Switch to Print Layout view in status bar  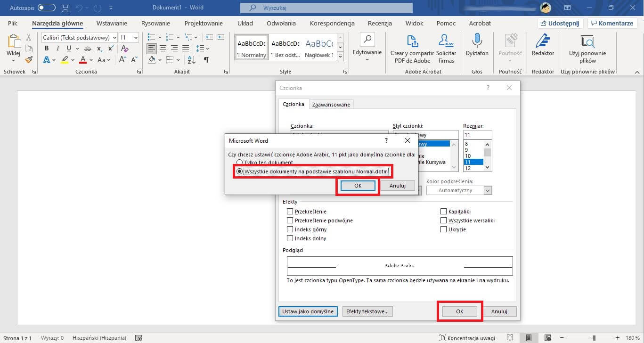pyautogui.click(x=529, y=338)
